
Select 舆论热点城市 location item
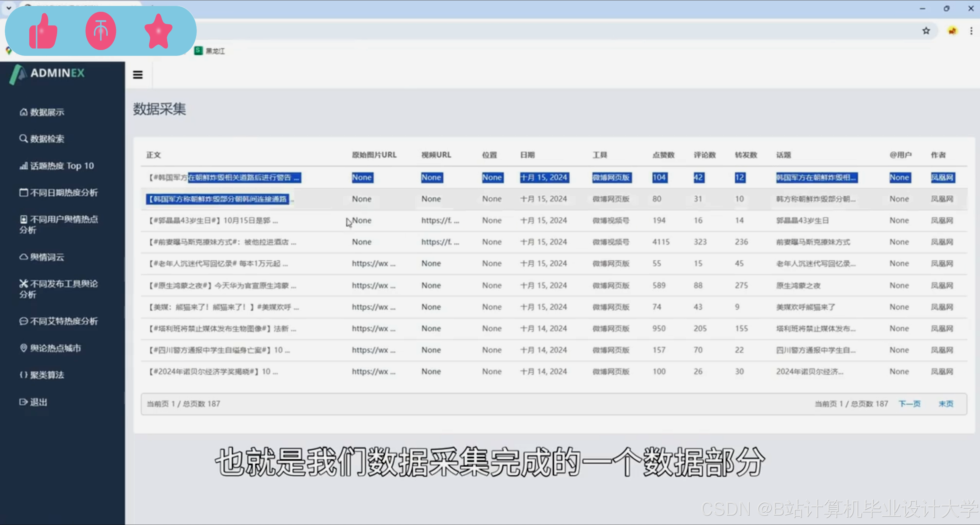50,348
